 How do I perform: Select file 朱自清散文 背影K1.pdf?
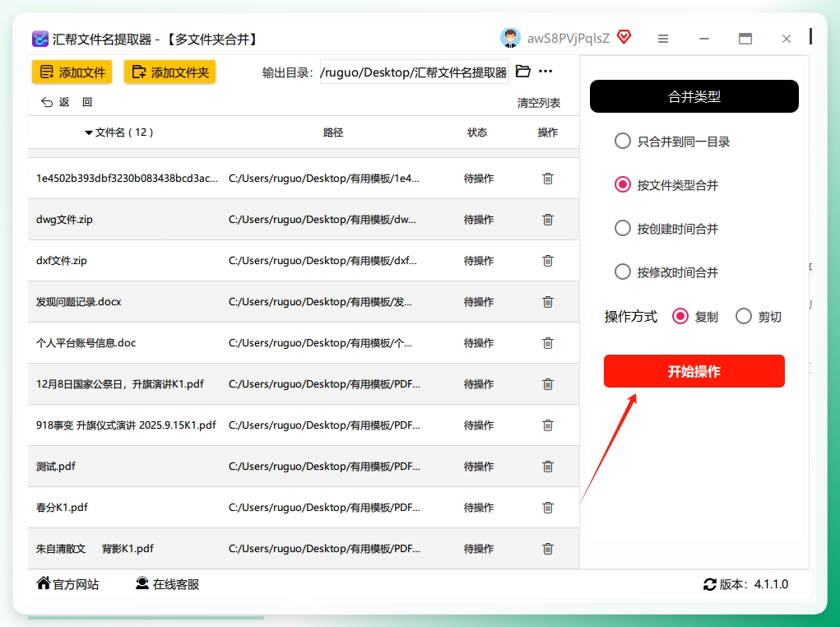pos(95,549)
